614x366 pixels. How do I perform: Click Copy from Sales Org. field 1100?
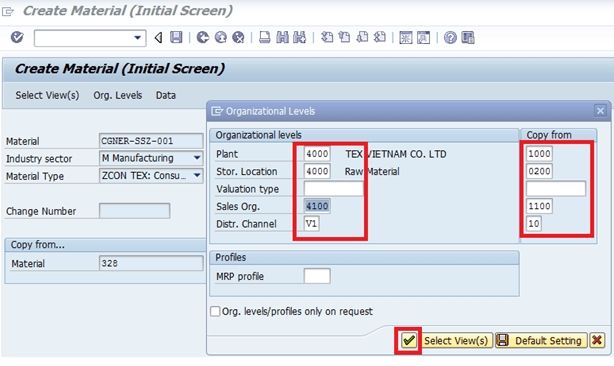(x=539, y=206)
